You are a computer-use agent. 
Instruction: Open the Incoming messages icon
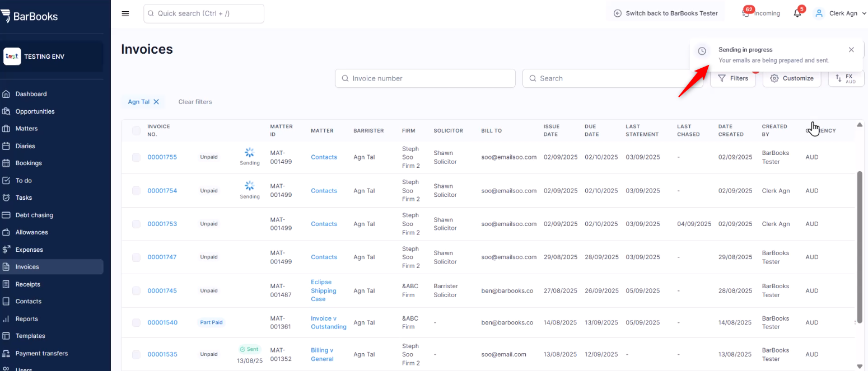[x=745, y=13]
